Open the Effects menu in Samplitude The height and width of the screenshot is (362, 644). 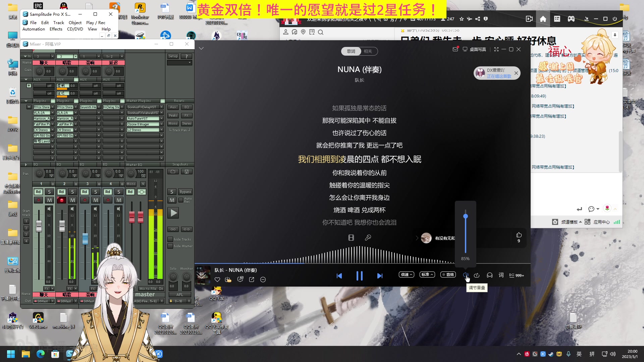pos(56,29)
